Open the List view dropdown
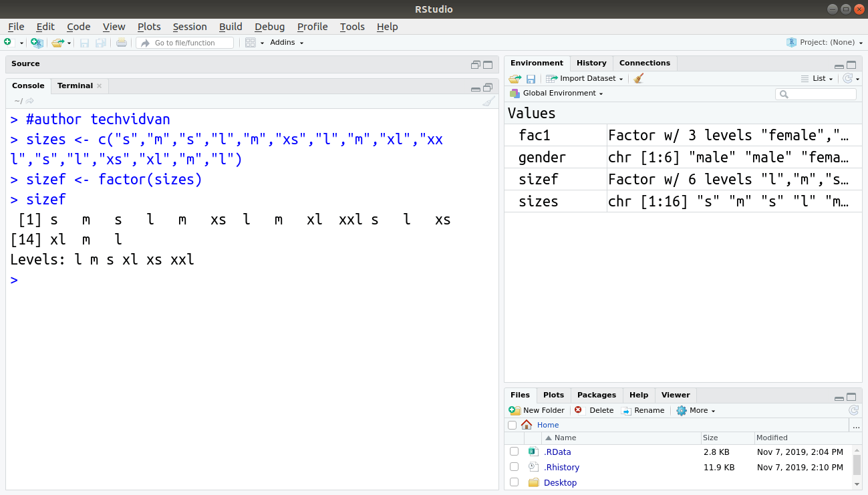Viewport: 868px width, 495px height. coord(817,78)
